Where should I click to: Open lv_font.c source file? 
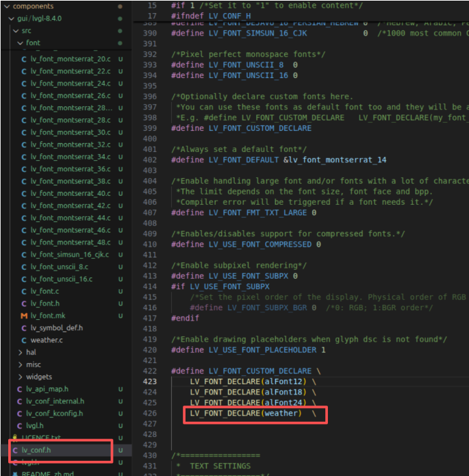click(45, 291)
